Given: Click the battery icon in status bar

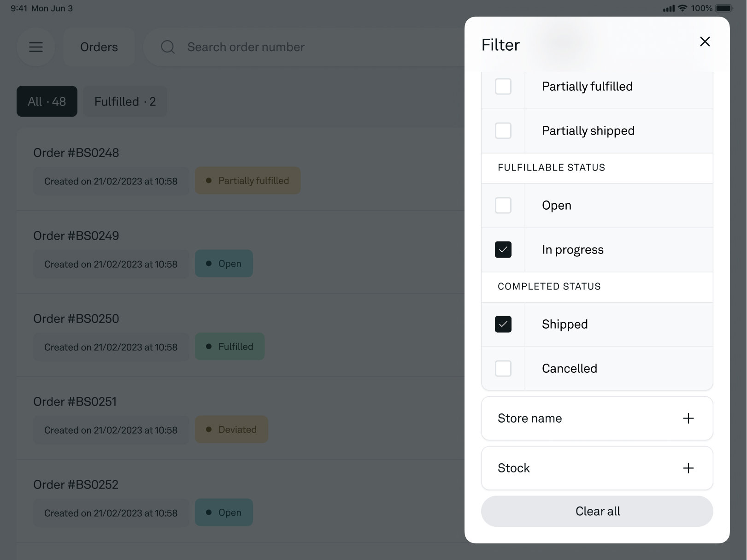Looking at the screenshot, I should tap(724, 8).
